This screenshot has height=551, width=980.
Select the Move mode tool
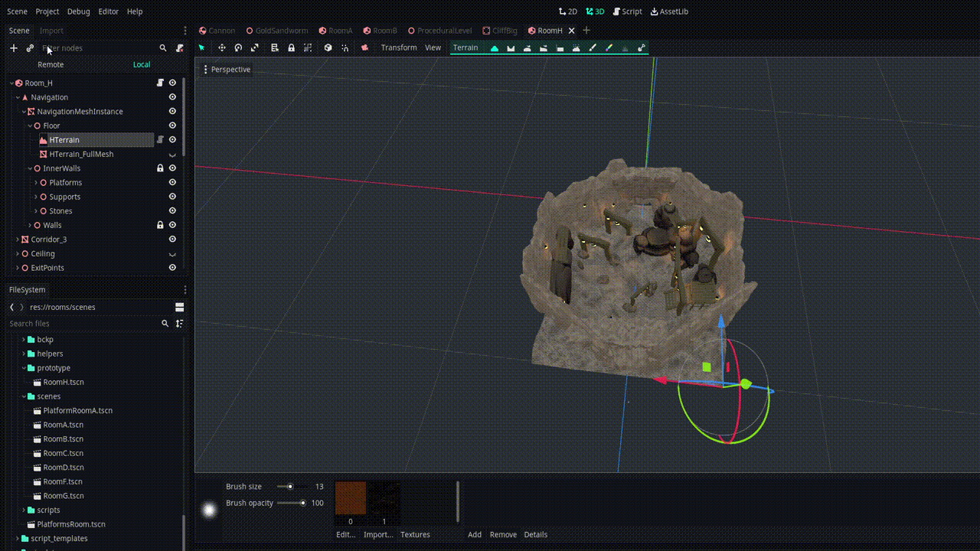pos(221,47)
